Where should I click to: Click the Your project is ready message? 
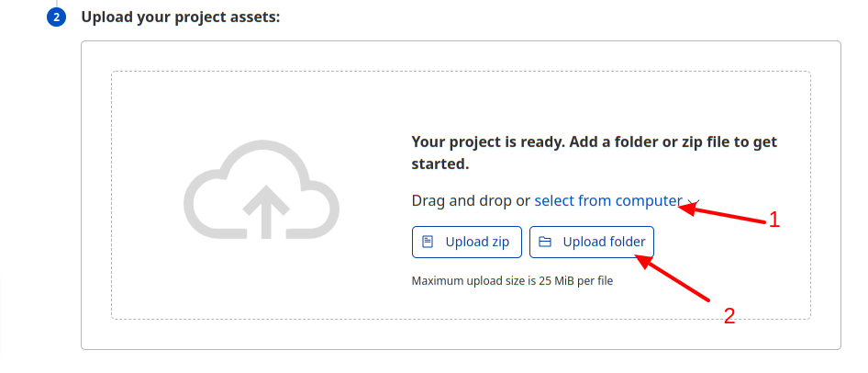[x=595, y=153]
